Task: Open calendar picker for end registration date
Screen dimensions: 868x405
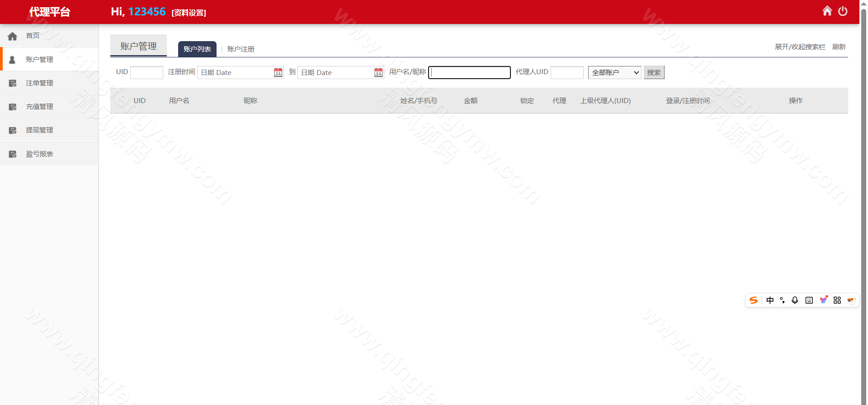Action: point(378,72)
